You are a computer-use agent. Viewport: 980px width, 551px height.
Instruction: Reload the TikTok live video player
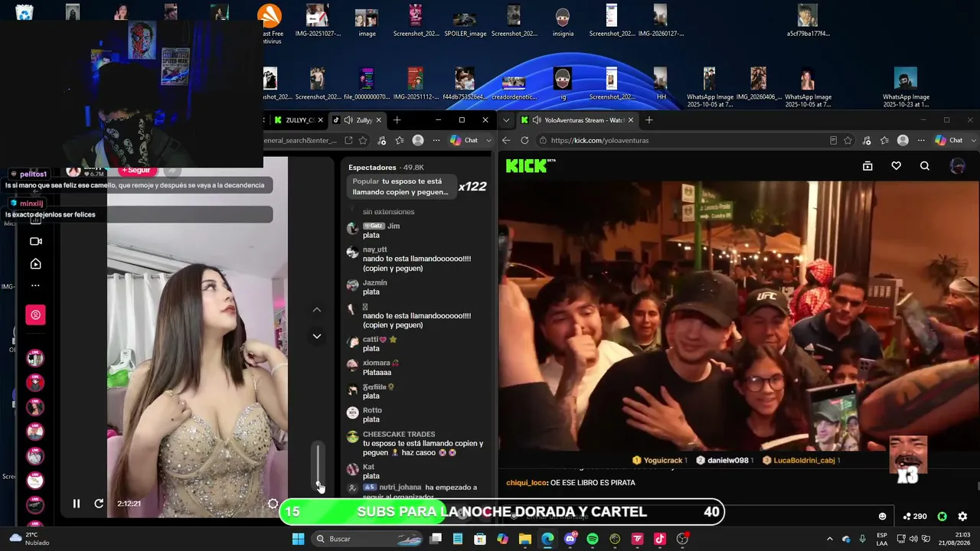click(99, 504)
